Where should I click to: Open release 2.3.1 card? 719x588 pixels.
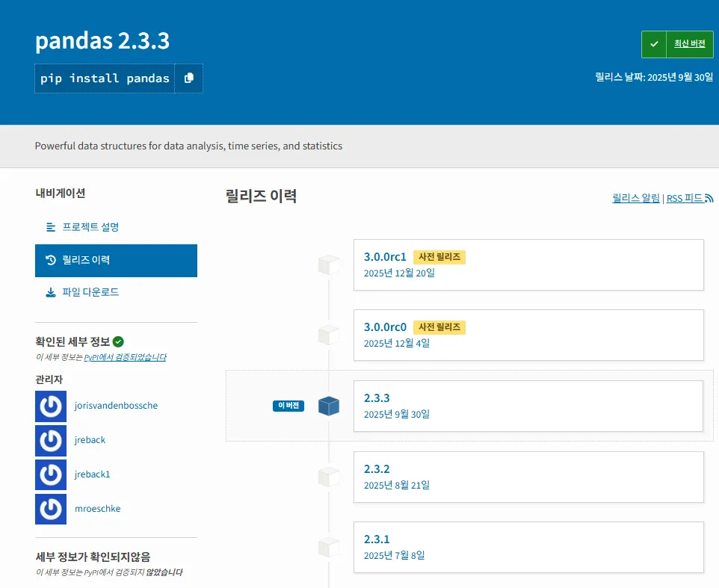(528, 547)
